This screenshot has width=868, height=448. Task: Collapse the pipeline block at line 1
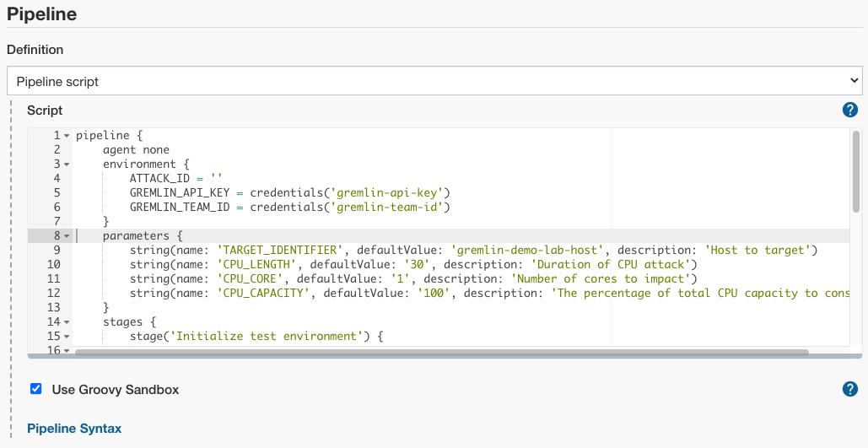[67, 136]
